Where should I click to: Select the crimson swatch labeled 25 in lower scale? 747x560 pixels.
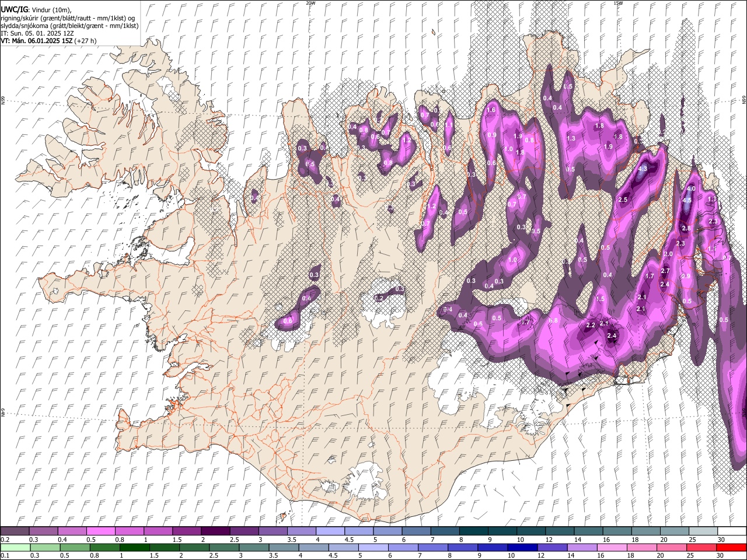702,547
